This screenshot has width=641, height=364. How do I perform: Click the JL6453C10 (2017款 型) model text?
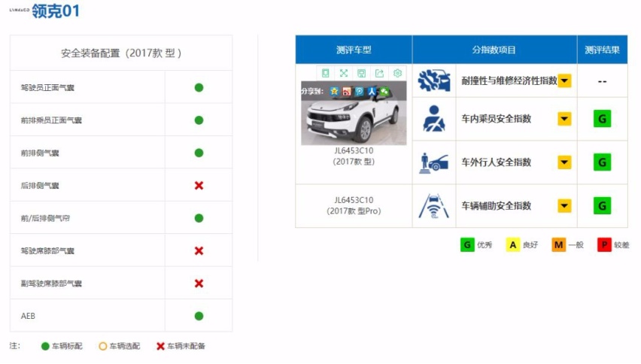click(354, 156)
